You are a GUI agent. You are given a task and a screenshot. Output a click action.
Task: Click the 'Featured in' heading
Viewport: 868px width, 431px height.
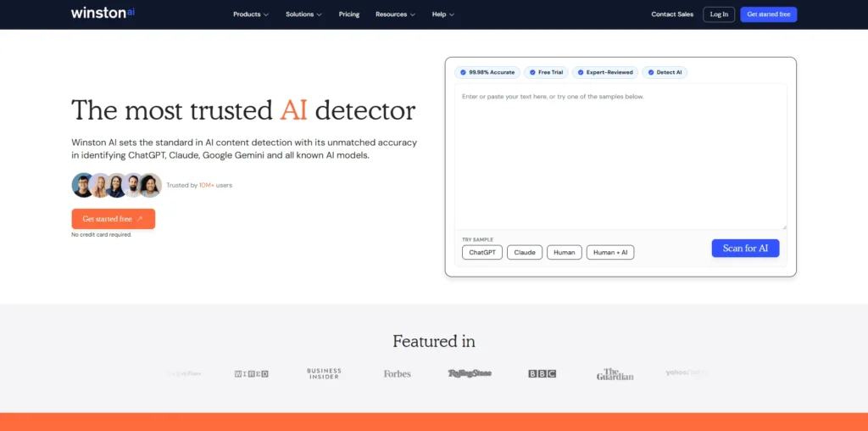point(434,341)
